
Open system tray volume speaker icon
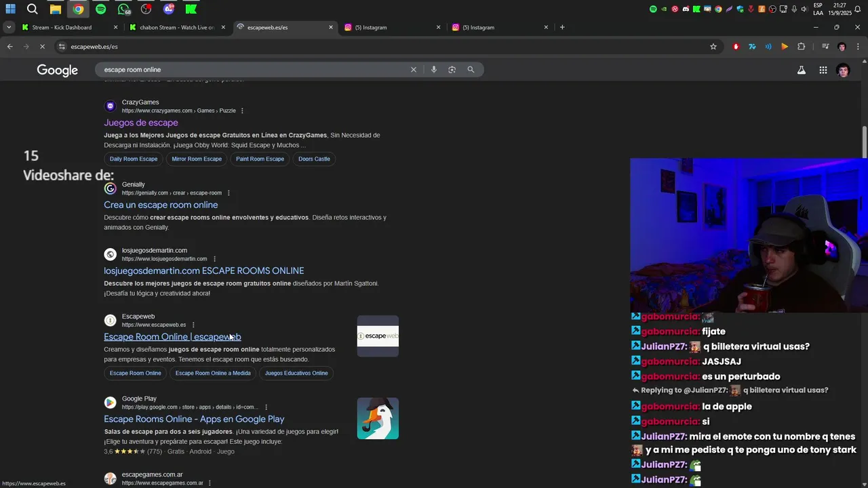(x=804, y=9)
